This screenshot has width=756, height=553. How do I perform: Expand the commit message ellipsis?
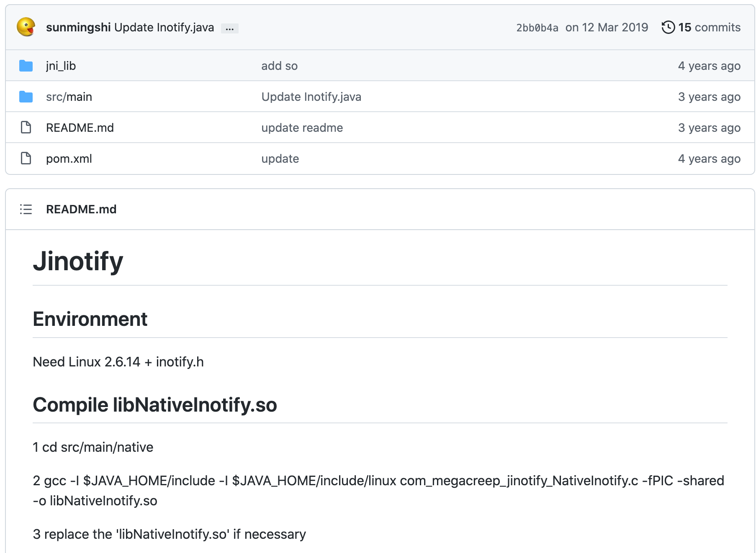230,28
